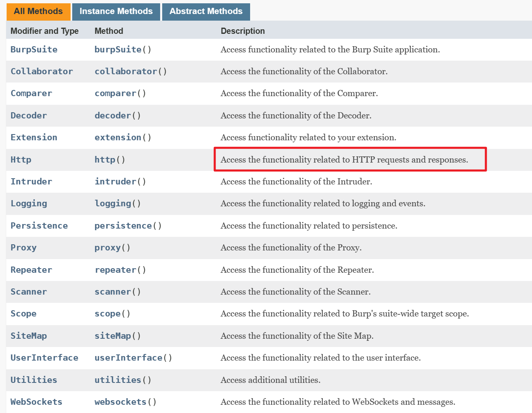532x413 pixels.
Task: Open the Scanner type link
Action: (x=28, y=292)
